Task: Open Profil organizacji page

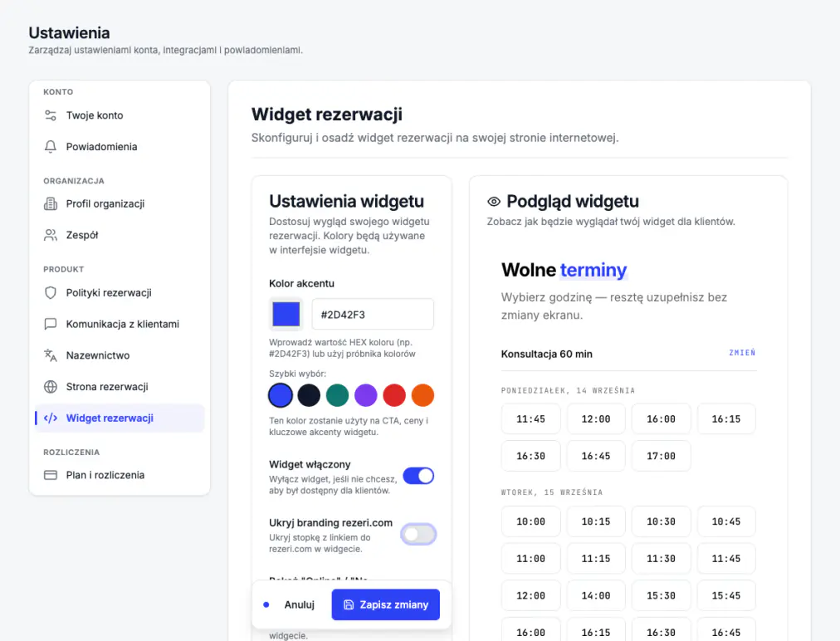Action: (120, 203)
